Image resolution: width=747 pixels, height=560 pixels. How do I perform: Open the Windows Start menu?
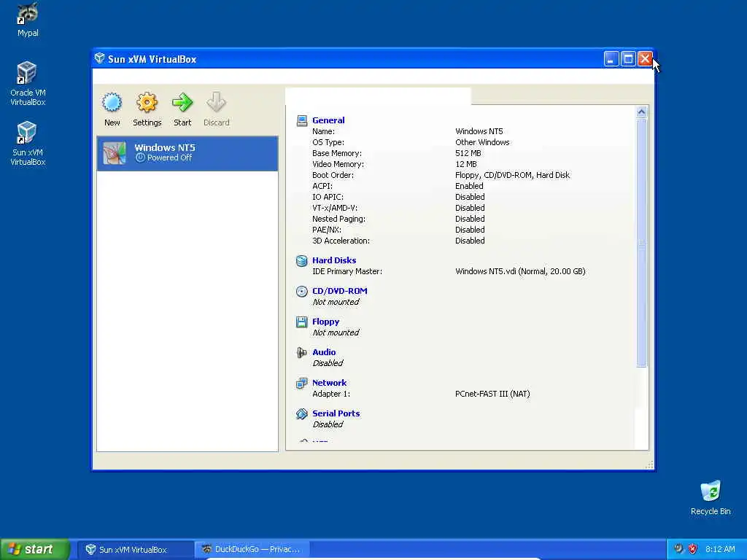34,550
